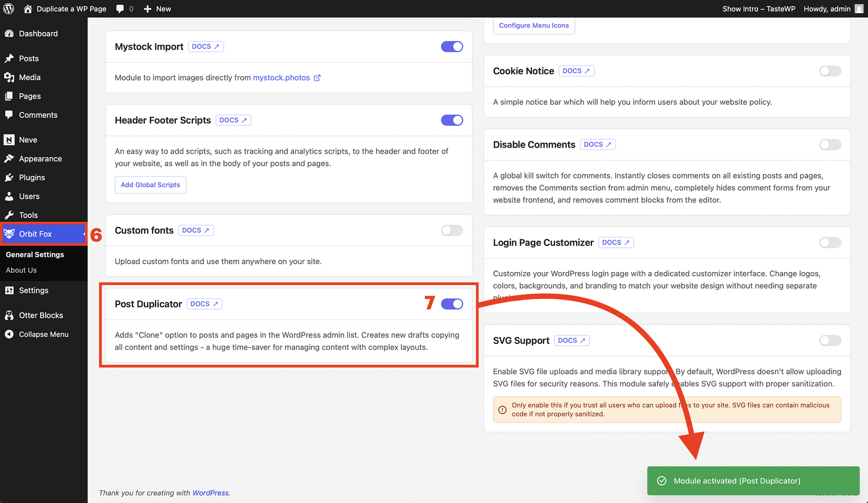
Task: Collapse the admin sidebar menu
Action: [x=43, y=334]
